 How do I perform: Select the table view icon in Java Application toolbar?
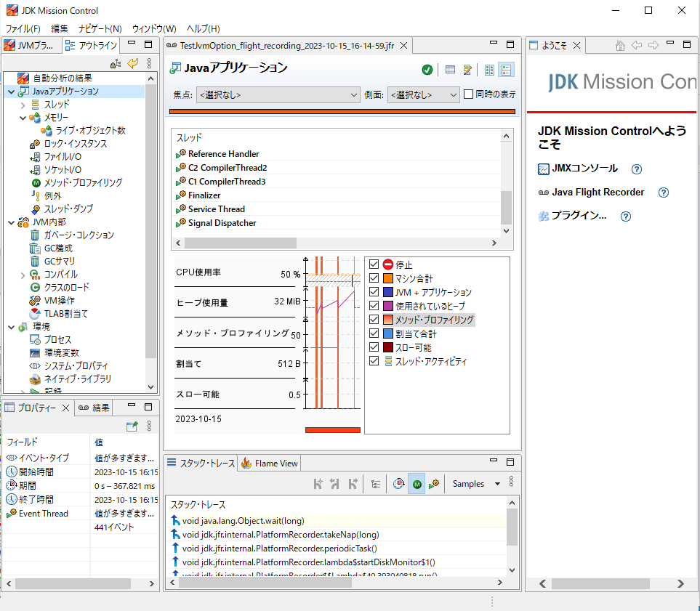tap(449, 70)
